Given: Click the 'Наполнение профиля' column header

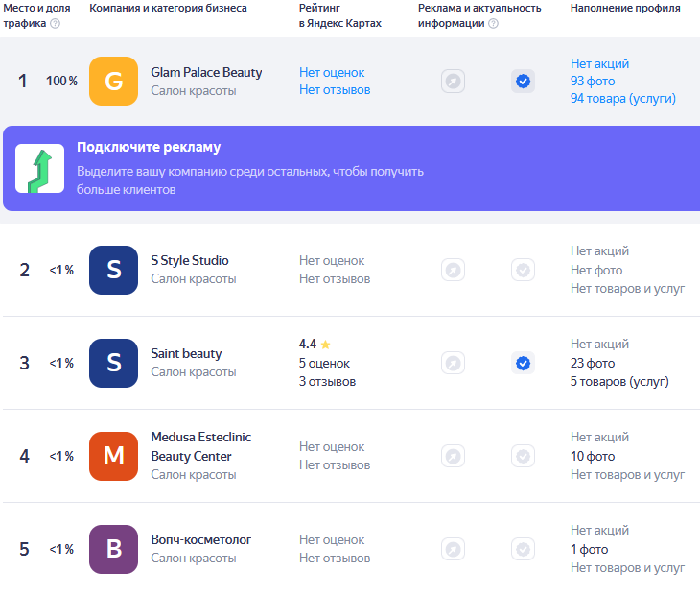Looking at the screenshot, I should (625, 8).
